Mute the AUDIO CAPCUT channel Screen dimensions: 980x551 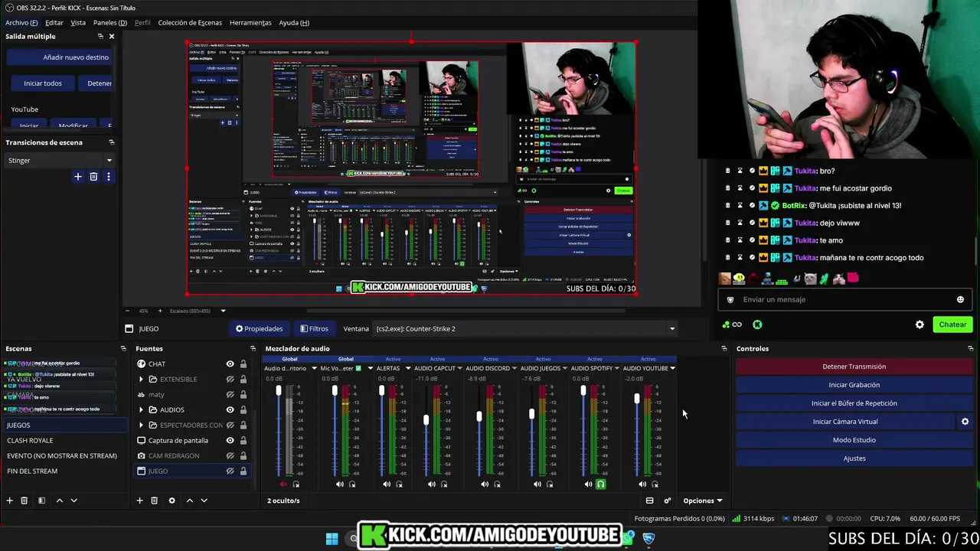(x=432, y=484)
